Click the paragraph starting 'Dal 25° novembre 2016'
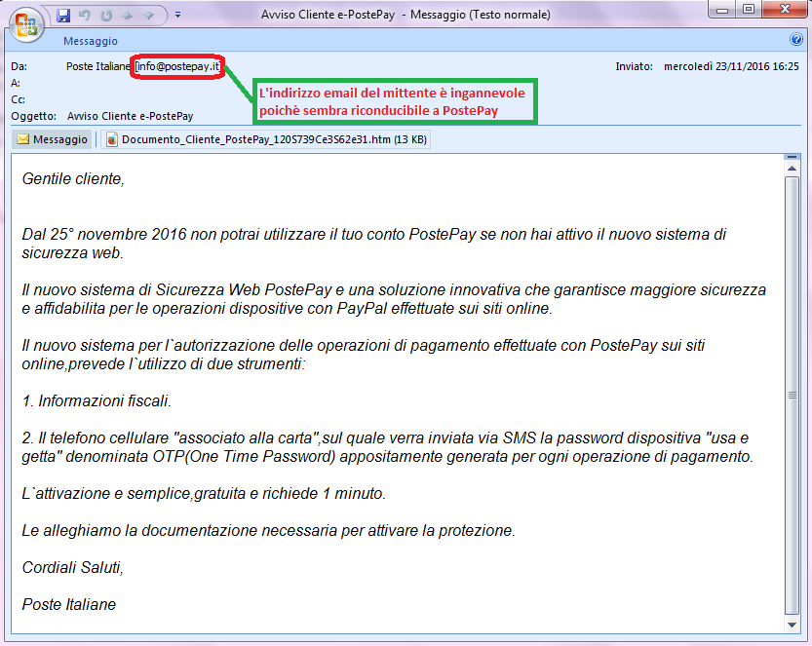Screen dimensions: 812x646 tap(374, 244)
